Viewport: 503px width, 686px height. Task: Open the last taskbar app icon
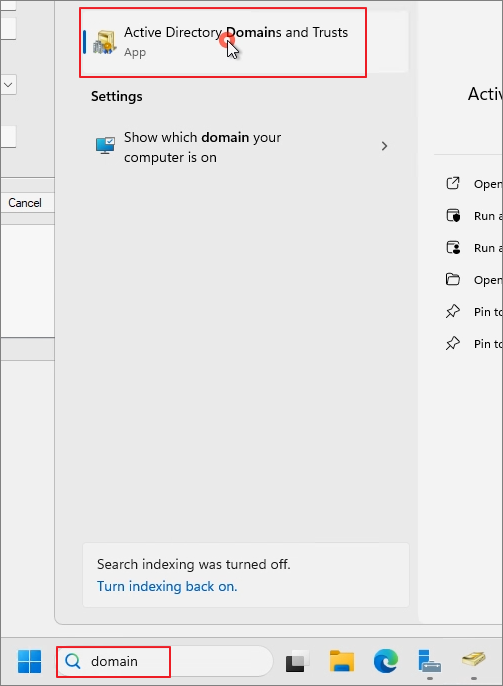point(474,660)
